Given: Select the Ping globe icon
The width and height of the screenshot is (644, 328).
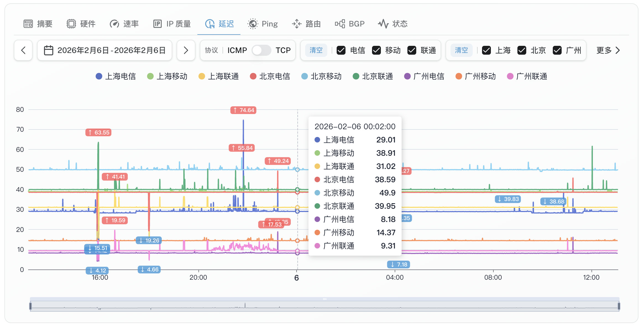Looking at the screenshot, I should click(x=252, y=24).
